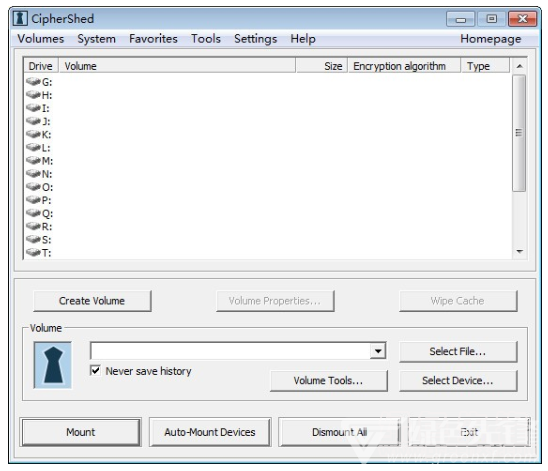Click the Mount button
Image resolution: width=548 pixels, height=471 pixels.
click(x=81, y=432)
